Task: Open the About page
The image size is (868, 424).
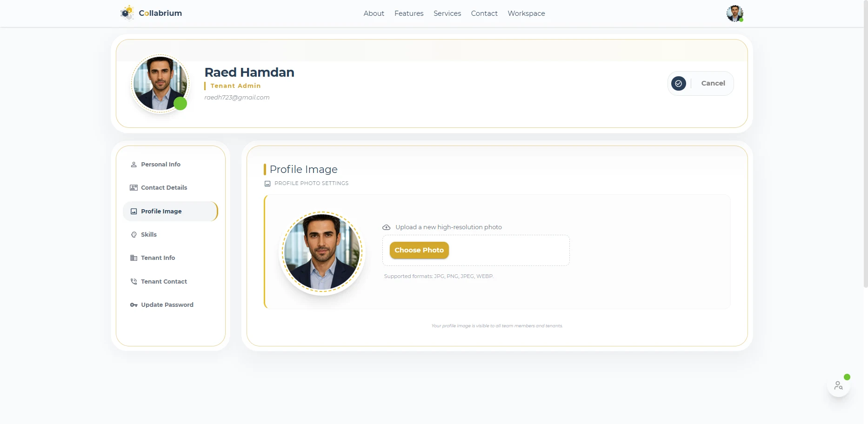Action: (374, 13)
